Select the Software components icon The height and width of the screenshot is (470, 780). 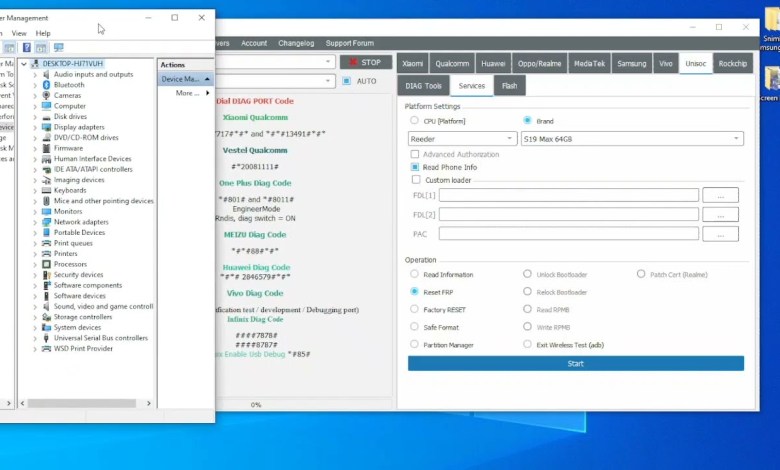click(x=46, y=285)
